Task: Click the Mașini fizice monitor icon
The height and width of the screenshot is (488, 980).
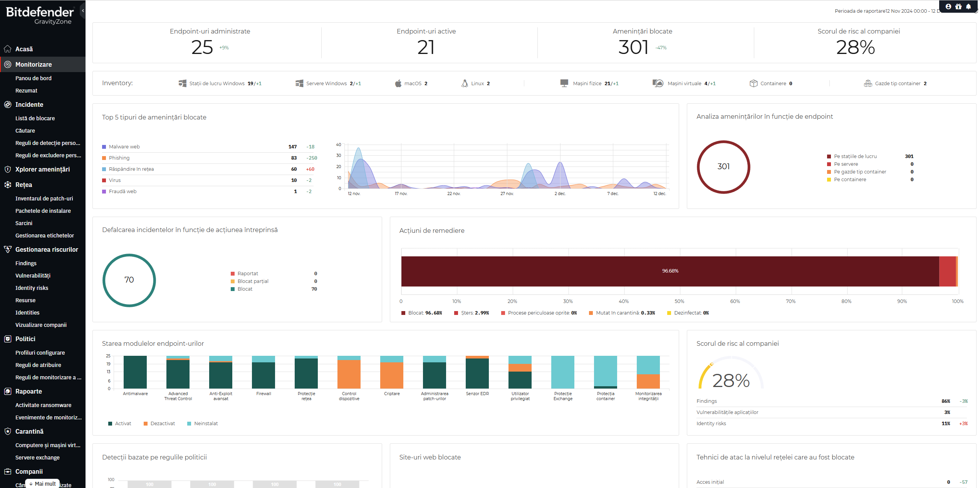Action: [x=564, y=83]
